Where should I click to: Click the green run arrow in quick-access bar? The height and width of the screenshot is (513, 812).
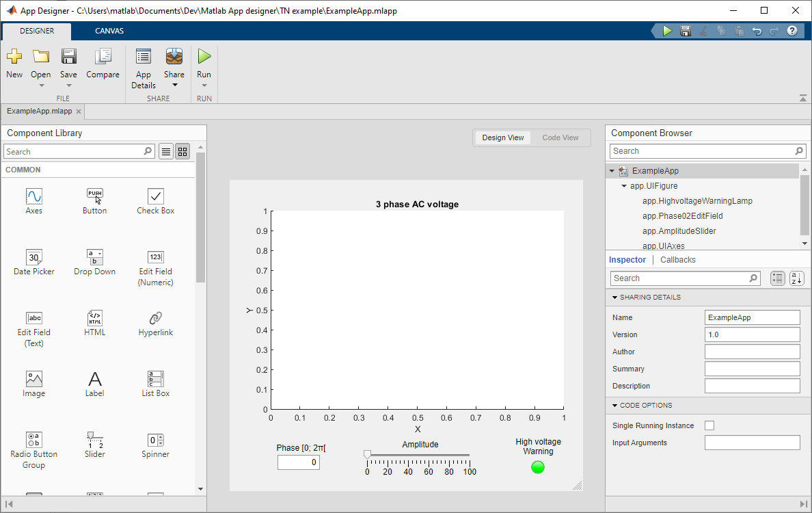click(x=667, y=31)
